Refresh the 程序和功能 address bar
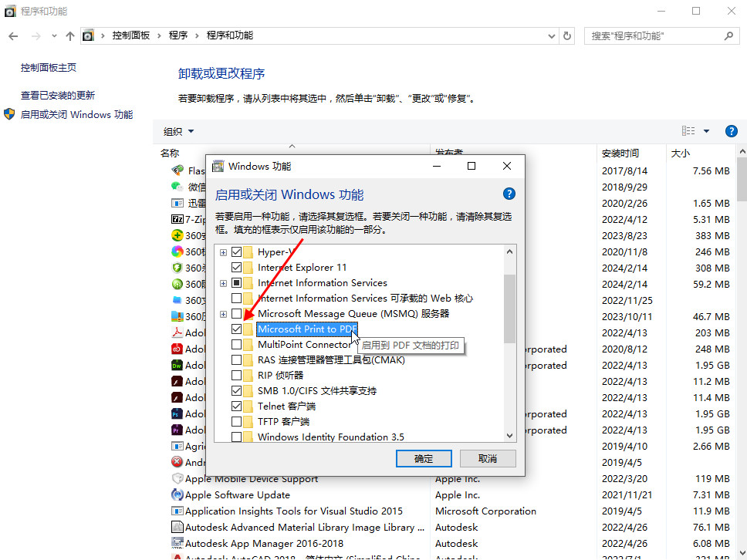Screen dimensions: 747x560 pyautogui.click(x=567, y=35)
